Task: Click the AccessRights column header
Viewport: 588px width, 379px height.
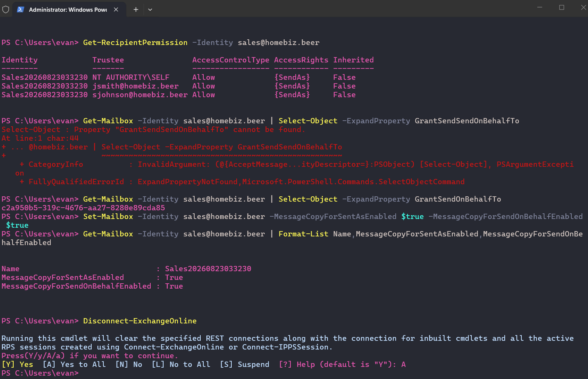Action: [301, 60]
